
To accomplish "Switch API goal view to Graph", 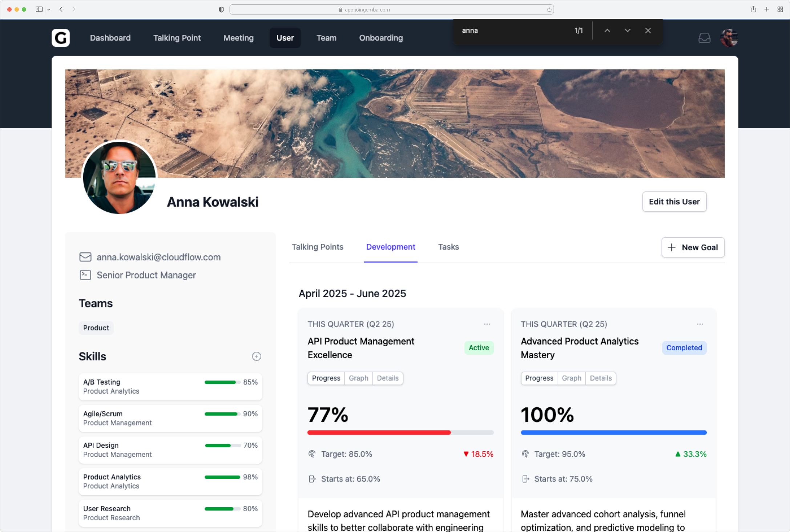I will (x=358, y=378).
